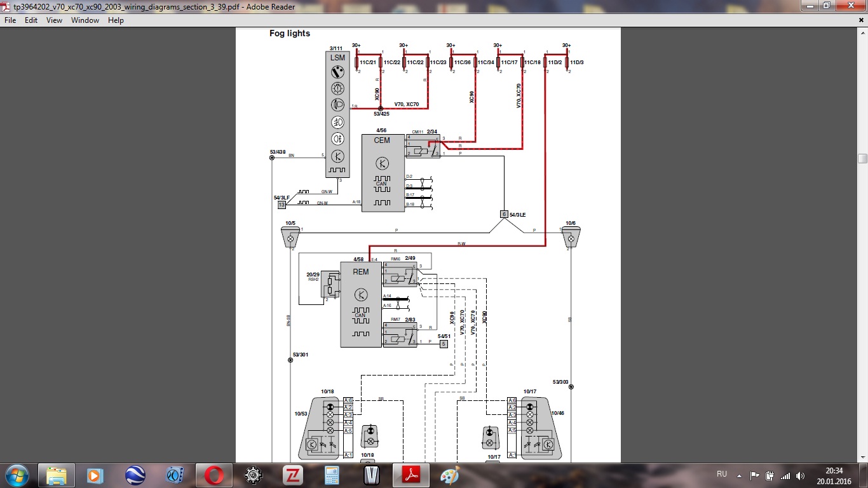The width and height of the screenshot is (868, 488).
Task: Open the Window menu
Action: [x=85, y=20]
